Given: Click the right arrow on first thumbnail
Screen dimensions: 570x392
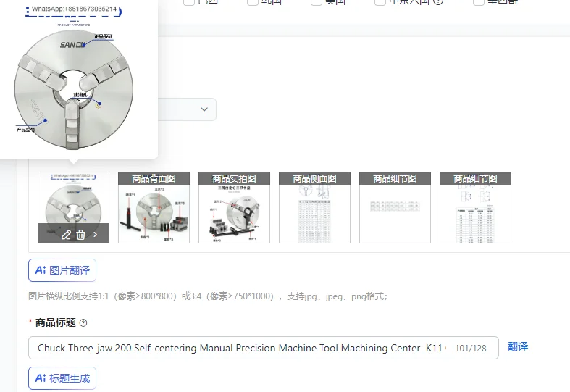Looking at the screenshot, I should [x=96, y=235].
